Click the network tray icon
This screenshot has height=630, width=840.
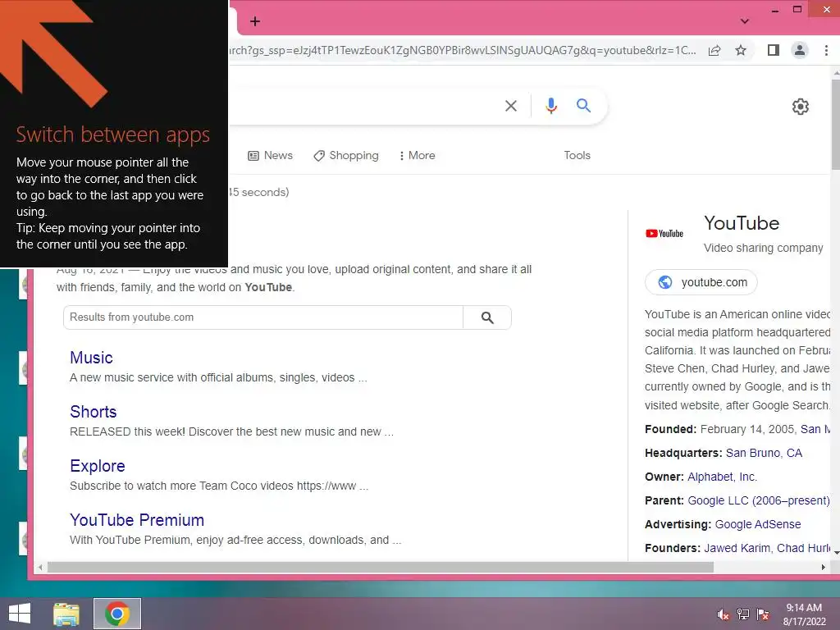pyautogui.click(x=742, y=614)
